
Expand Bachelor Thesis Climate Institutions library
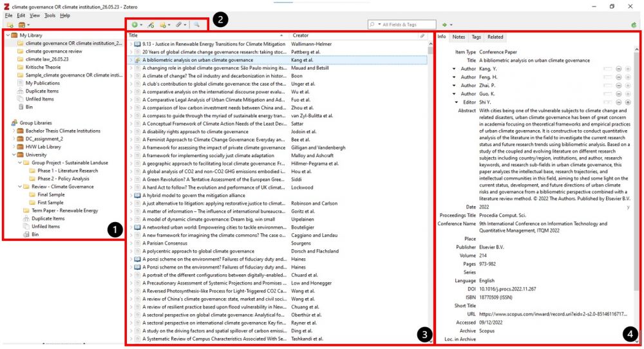[14, 131]
